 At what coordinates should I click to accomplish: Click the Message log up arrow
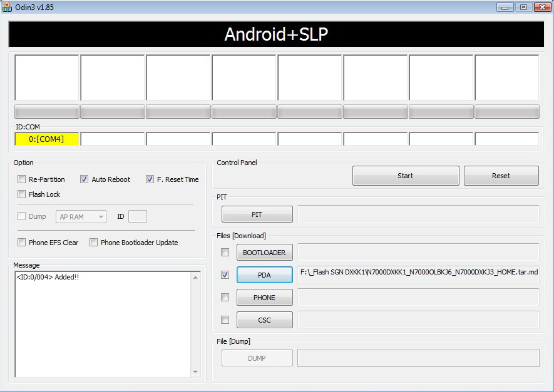(195, 278)
